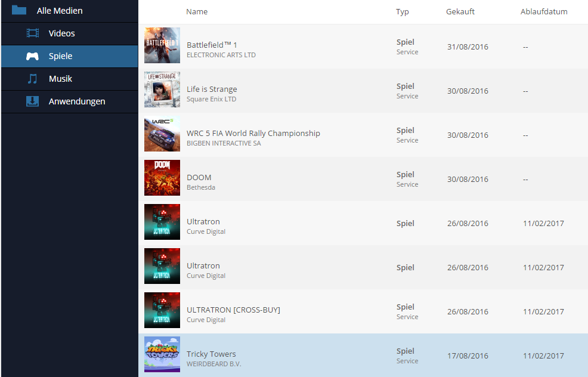Click purchase date 17/08/2016
This screenshot has height=377, width=588.
coord(468,356)
